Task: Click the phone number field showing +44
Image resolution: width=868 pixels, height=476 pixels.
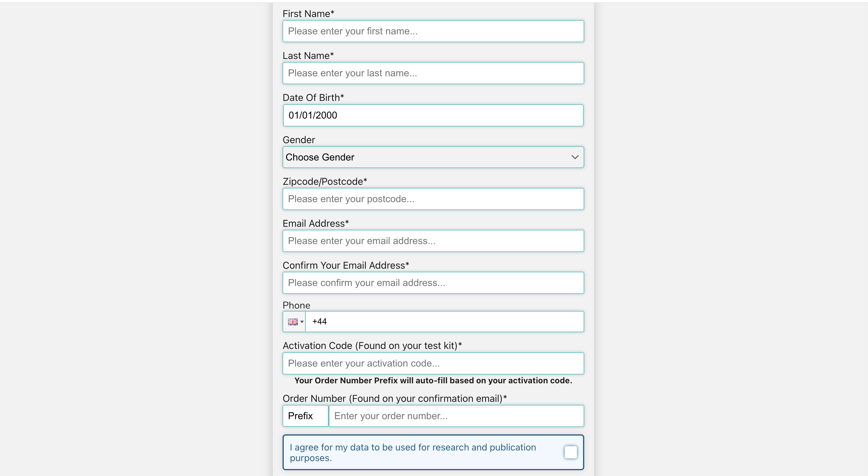Action: pyautogui.click(x=445, y=321)
